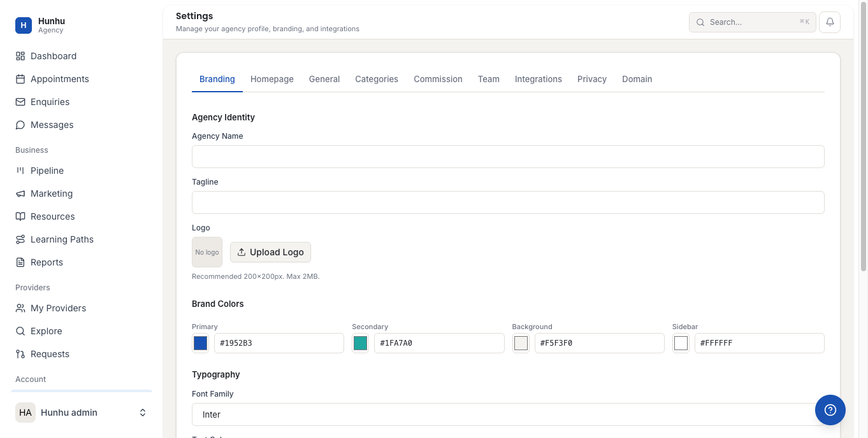
Task: Click the Enquiries envelope icon
Action: pyautogui.click(x=20, y=102)
